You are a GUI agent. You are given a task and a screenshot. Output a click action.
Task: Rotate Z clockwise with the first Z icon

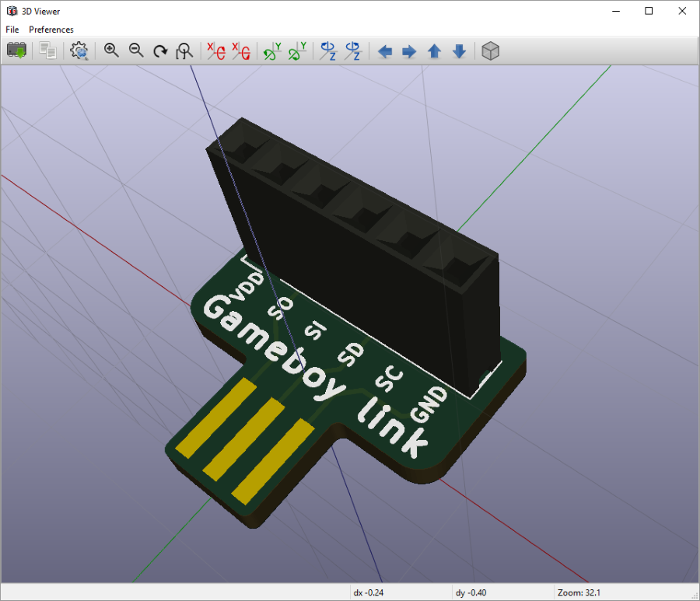(328, 51)
